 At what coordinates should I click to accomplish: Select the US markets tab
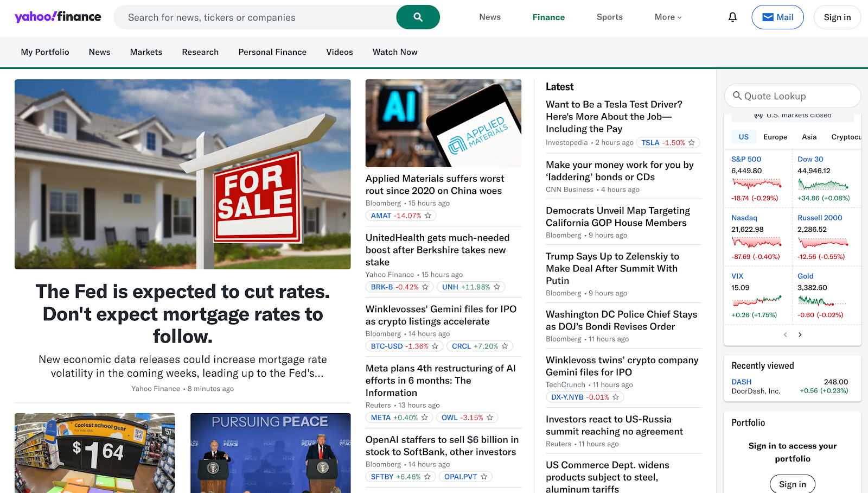[744, 137]
